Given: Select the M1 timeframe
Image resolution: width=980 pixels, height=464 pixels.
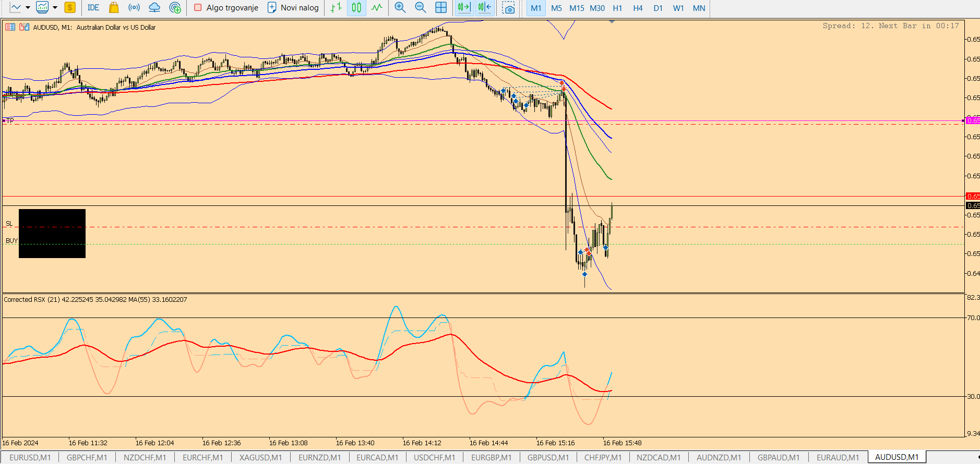Looking at the screenshot, I should pyautogui.click(x=536, y=8).
